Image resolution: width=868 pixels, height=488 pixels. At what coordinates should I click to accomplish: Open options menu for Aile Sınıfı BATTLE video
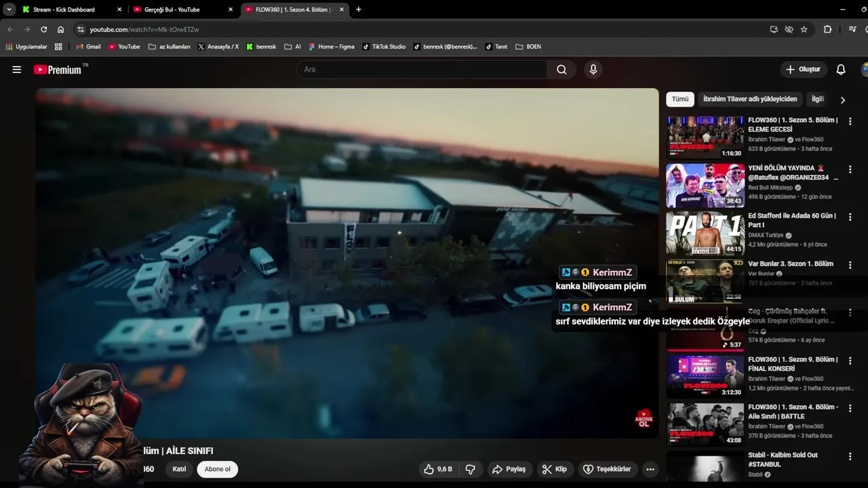pyautogui.click(x=850, y=408)
